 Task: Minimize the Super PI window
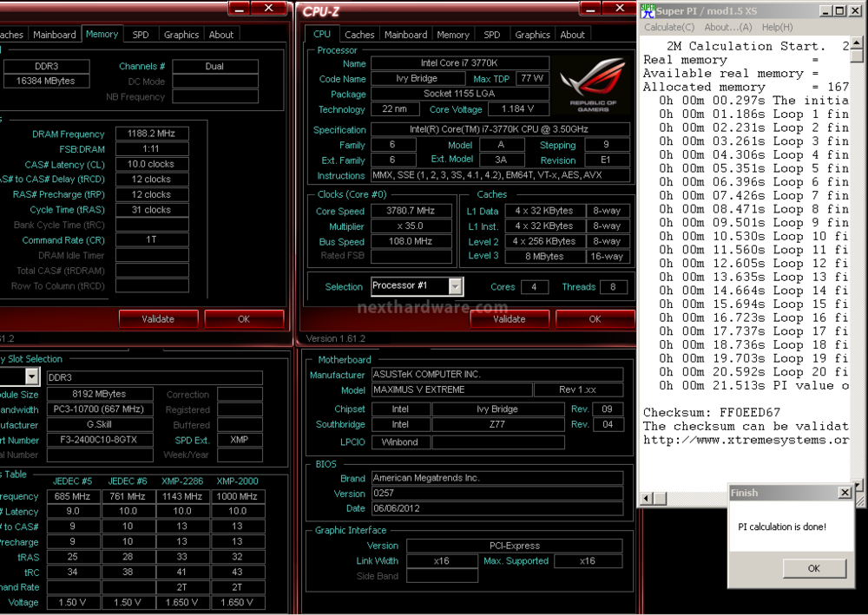click(x=826, y=11)
